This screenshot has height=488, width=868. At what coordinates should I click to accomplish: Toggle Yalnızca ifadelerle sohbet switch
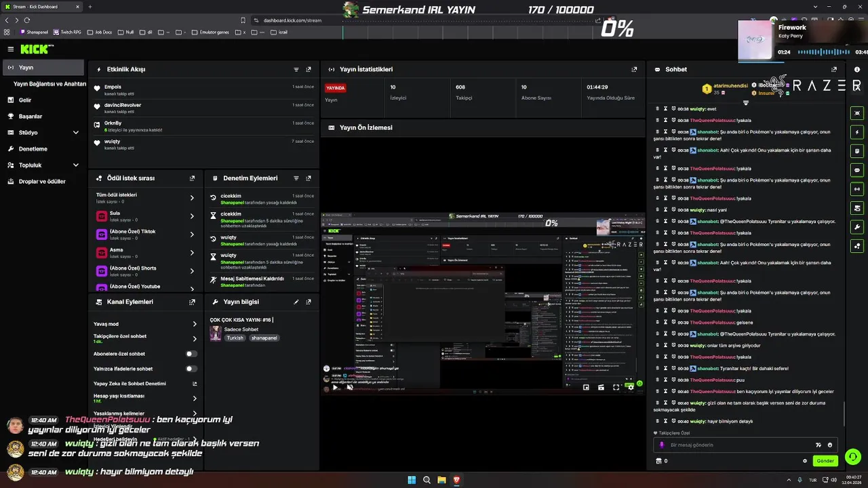point(192,369)
